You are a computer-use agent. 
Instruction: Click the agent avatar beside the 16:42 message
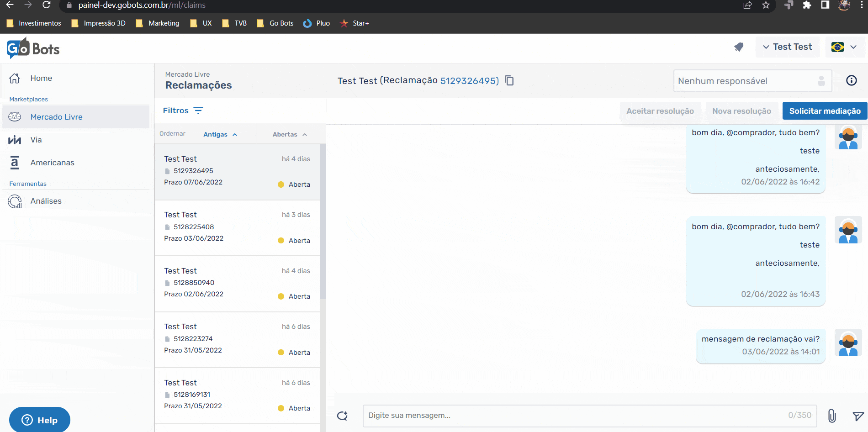(x=848, y=137)
